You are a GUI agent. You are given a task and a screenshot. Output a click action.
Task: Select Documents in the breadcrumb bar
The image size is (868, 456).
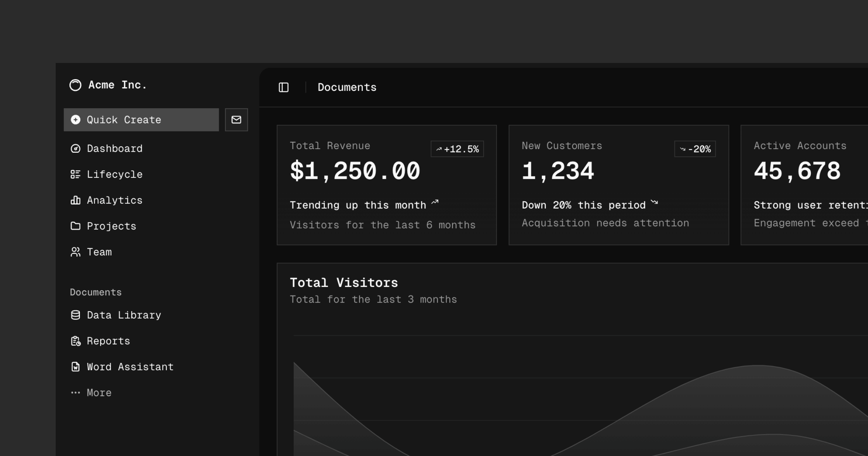pos(347,87)
